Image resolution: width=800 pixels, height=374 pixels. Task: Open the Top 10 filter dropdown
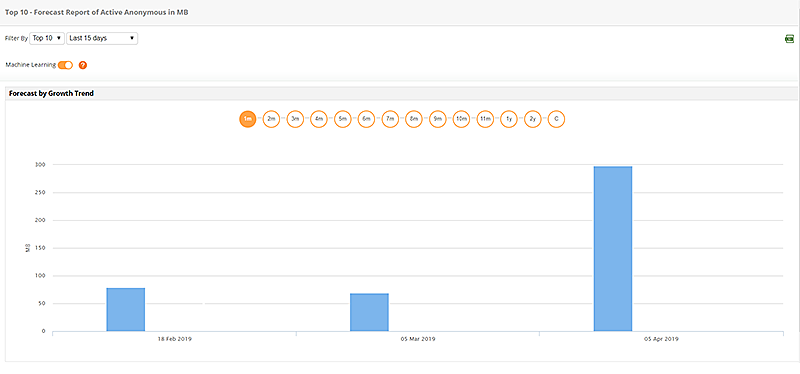coord(47,38)
